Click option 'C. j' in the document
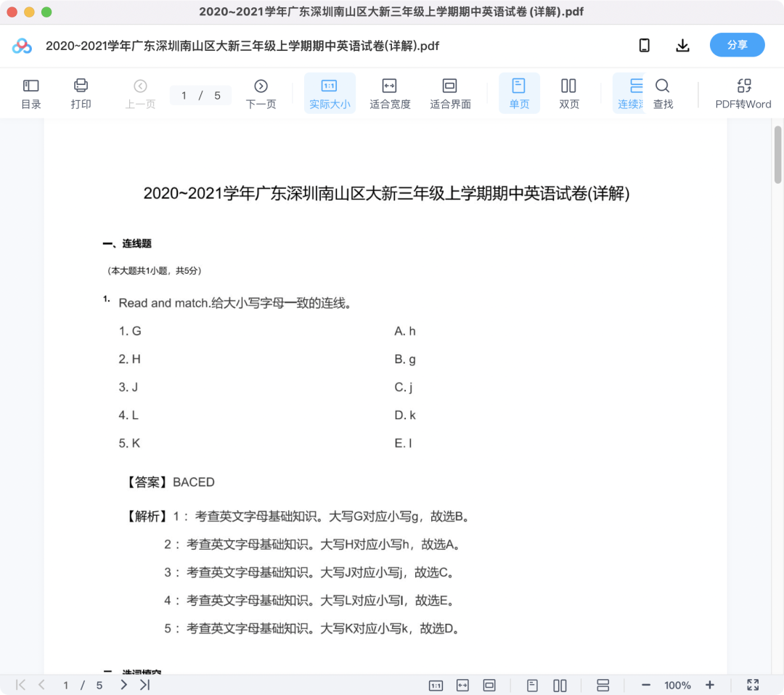The image size is (784, 695). click(x=404, y=387)
